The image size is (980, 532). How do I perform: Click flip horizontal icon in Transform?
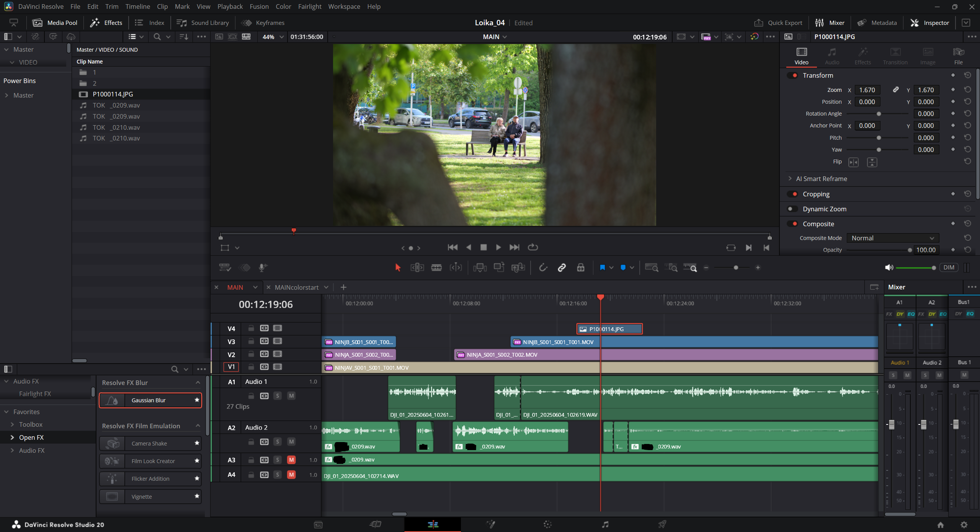[853, 162]
